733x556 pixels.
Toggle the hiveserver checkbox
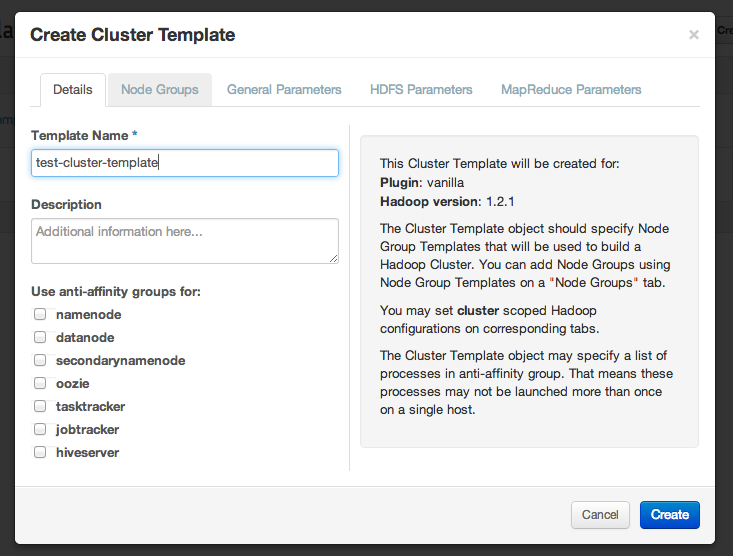[40, 452]
